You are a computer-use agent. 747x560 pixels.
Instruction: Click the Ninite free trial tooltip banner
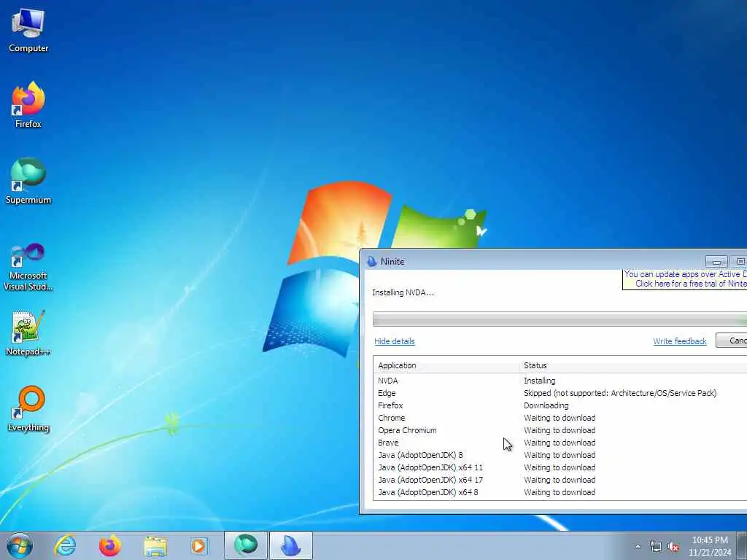[x=684, y=279]
